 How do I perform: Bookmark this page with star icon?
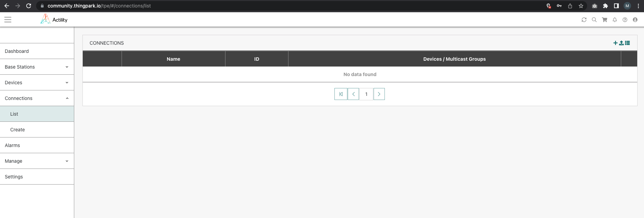point(581,6)
